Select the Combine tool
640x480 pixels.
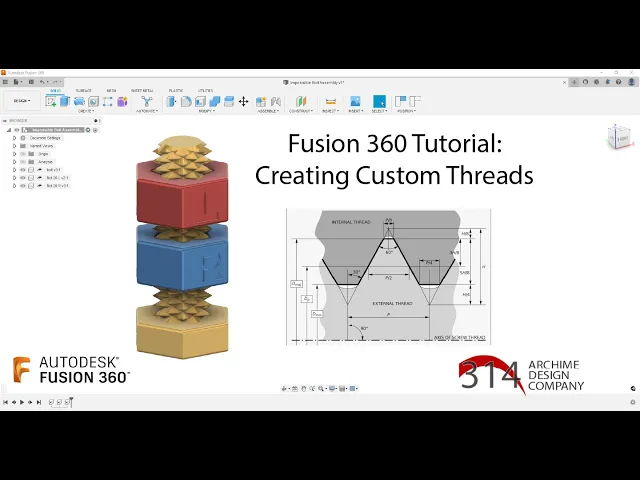(215, 101)
